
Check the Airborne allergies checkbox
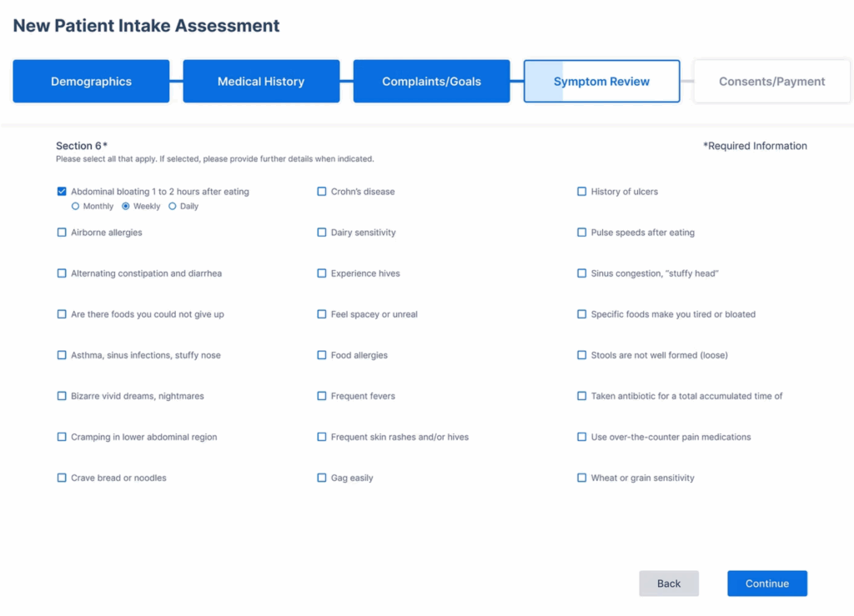(x=62, y=233)
